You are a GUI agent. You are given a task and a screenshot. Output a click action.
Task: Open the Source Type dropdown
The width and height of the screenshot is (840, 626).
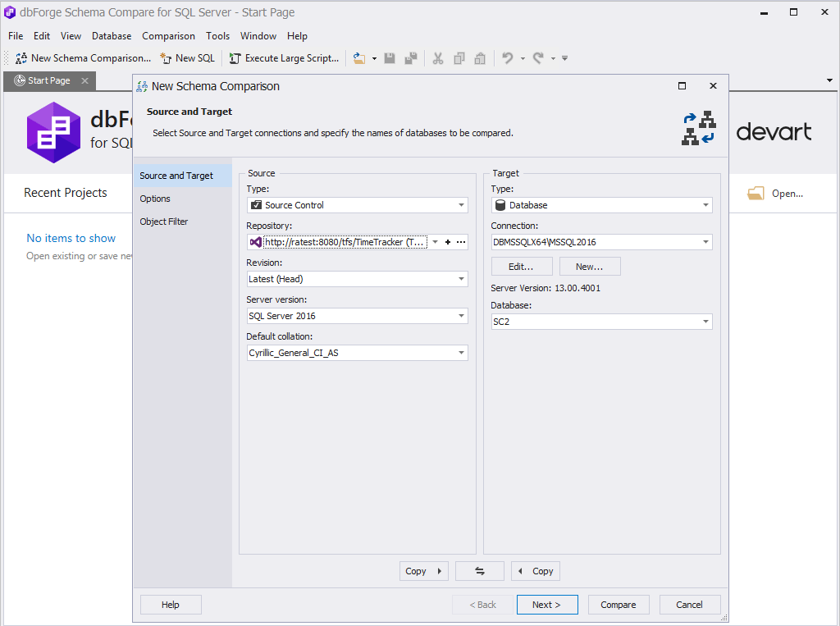click(x=461, y=205)
